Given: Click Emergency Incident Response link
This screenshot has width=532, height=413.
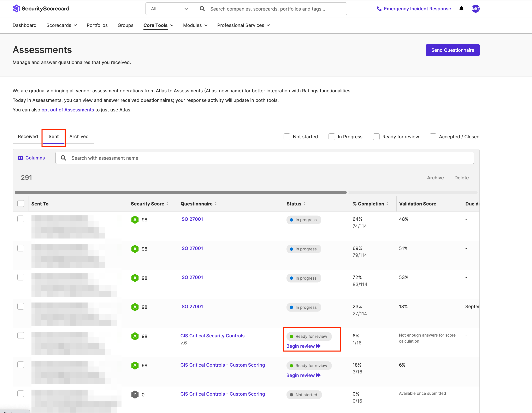Looking at the screenshot, I should 417,9.
